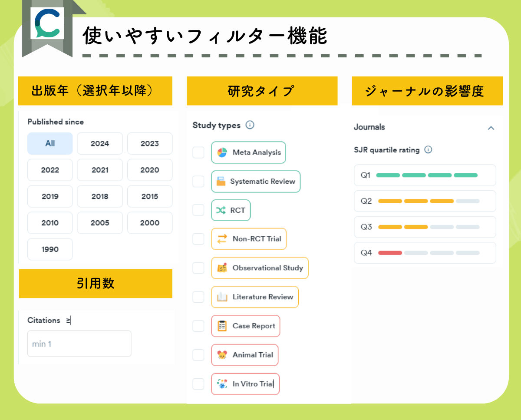The width and height of the screenshot is (521, 420).
Task: Pick the 1990 year button
Action: click(50, 249)
